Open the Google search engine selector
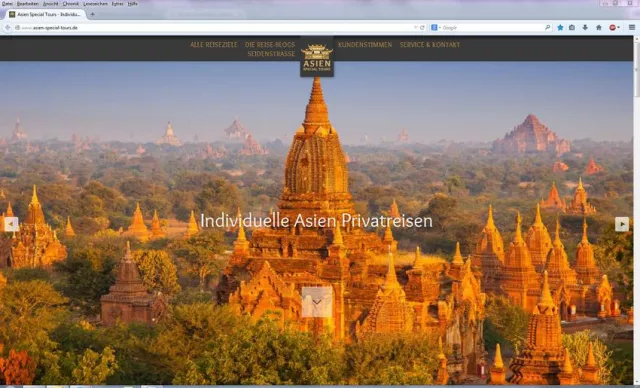This screenshot has height=388, width=640. click(x=435, y=28)
